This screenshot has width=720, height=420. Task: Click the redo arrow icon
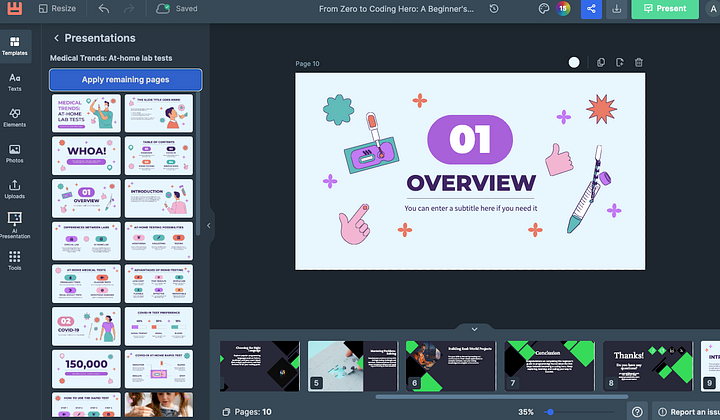click(x=129, y=8)
